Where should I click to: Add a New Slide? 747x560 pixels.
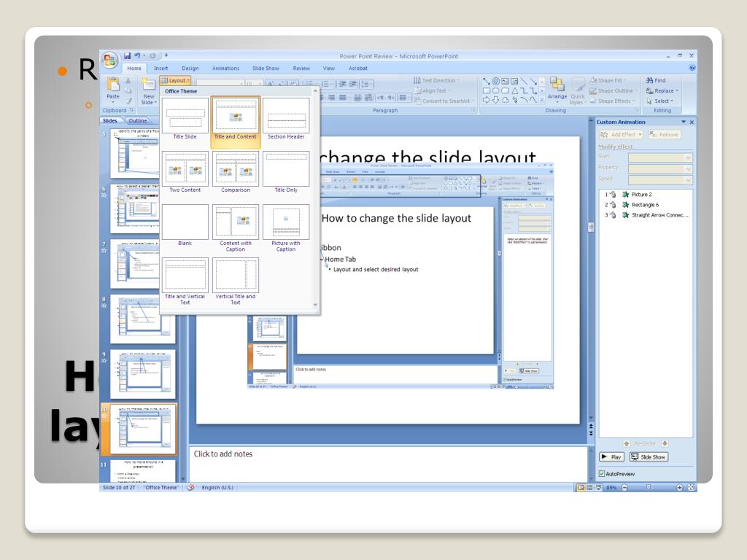coord(149,91)
